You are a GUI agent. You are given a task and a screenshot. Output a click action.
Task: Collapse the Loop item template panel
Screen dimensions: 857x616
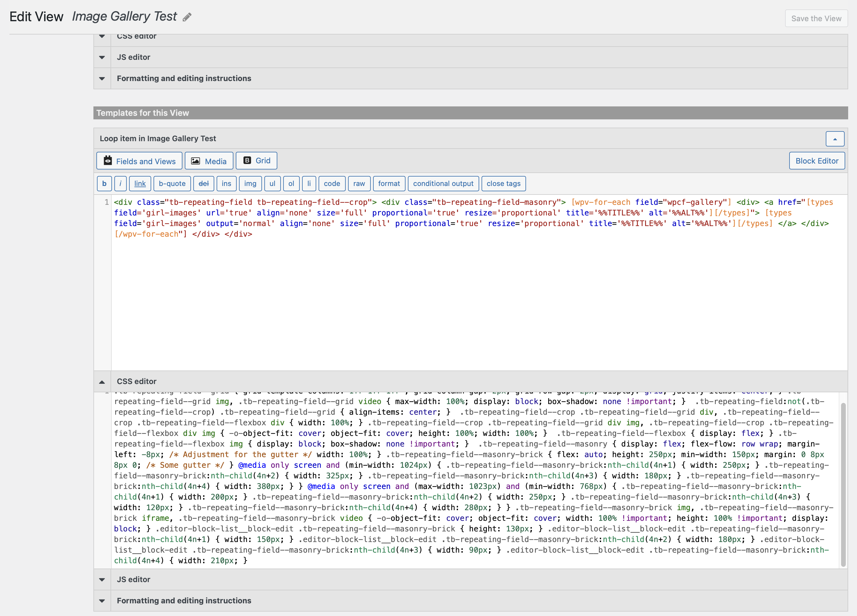[835, 139]
